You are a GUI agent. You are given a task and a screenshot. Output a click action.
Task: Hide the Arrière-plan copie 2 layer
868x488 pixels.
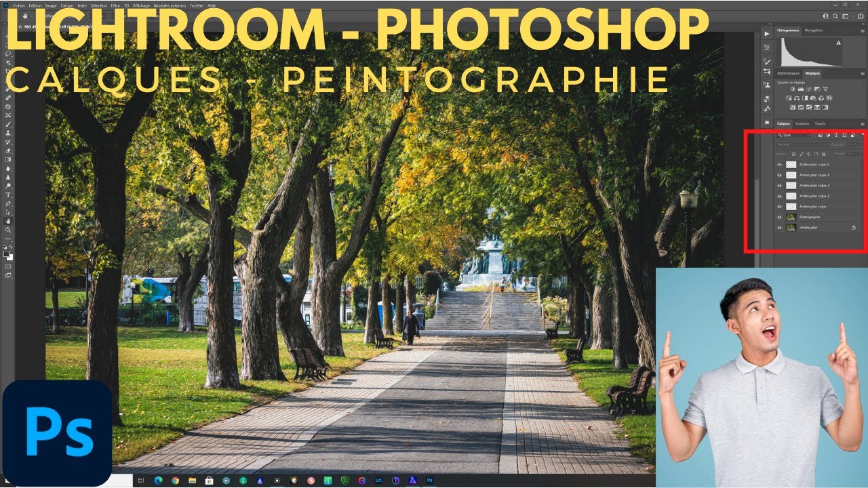[779, 196]
